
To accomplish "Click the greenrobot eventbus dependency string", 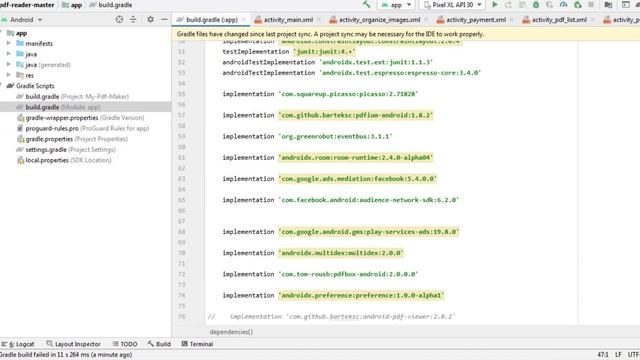I will pyautogui.click(x=335, y=136).
